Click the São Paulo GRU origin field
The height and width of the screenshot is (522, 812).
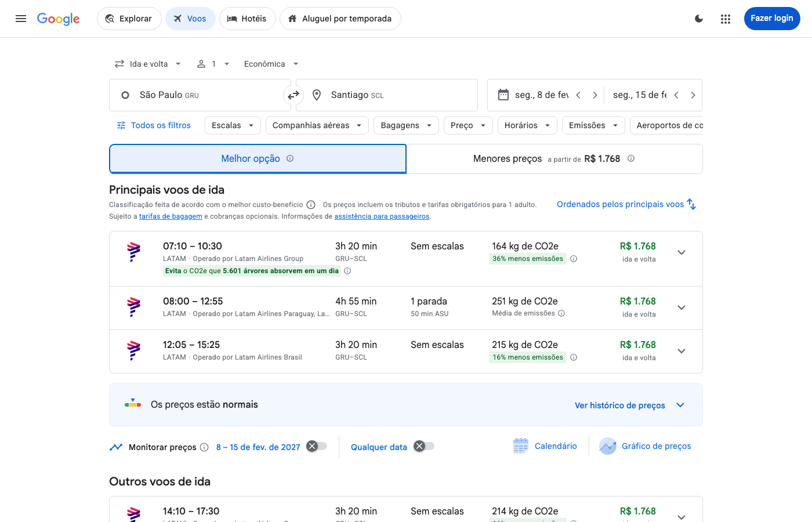(x=200, y=95)
